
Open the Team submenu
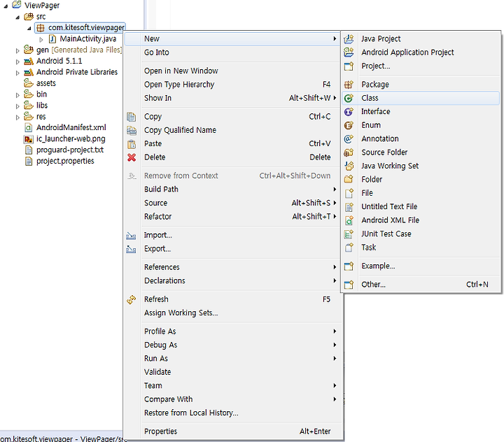[x=233, y=386]
